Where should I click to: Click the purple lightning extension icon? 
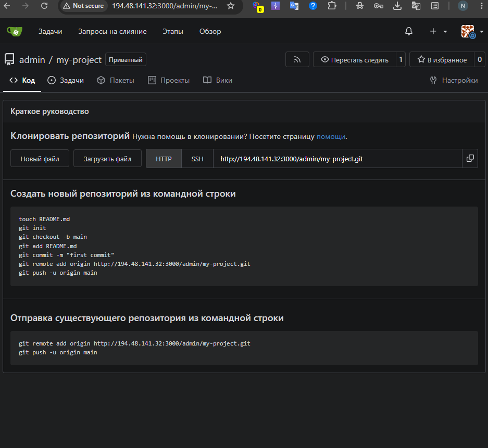[276, 6]
